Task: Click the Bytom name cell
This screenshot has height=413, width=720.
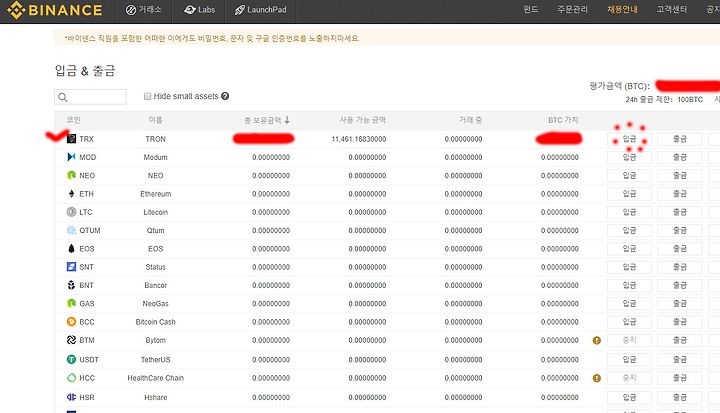Action: (x=156, y=340)
